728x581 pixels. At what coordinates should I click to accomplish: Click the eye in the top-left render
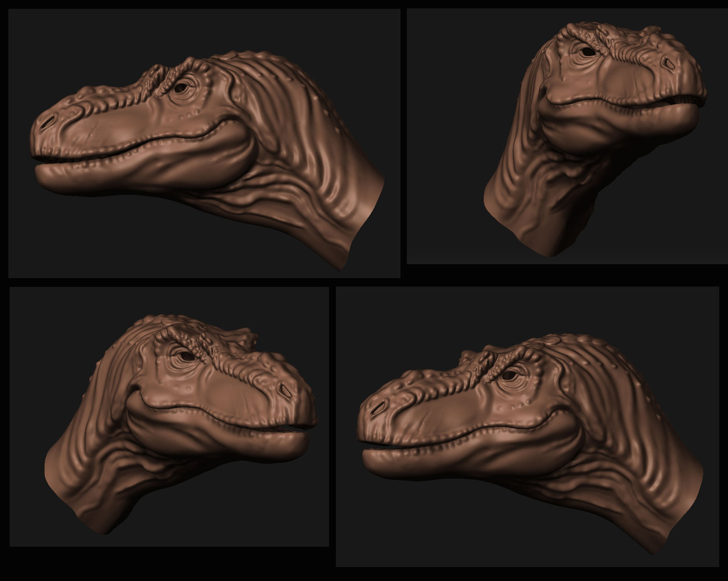coord(181,86)
